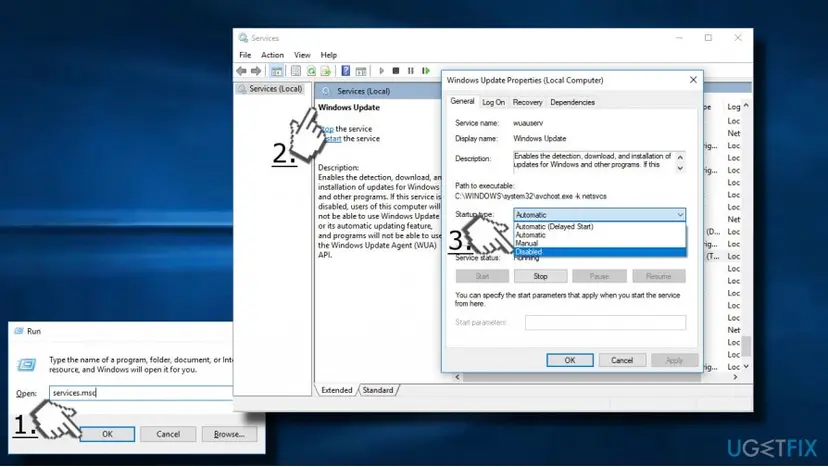Viewport: 828px width, 467px height.
Task: Click the Export List toolbar icon
Action: tap(326, 71)
